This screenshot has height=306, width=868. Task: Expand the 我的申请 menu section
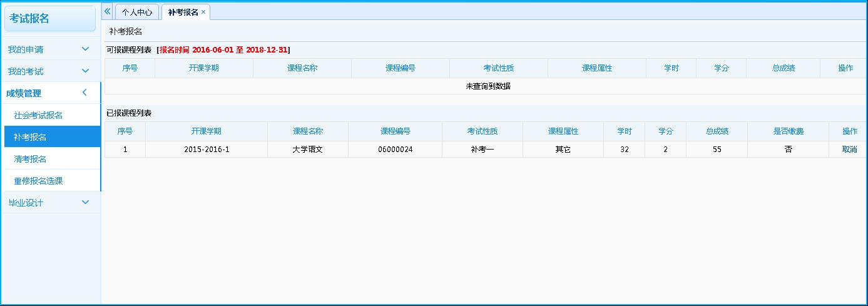tap(50, 49)
